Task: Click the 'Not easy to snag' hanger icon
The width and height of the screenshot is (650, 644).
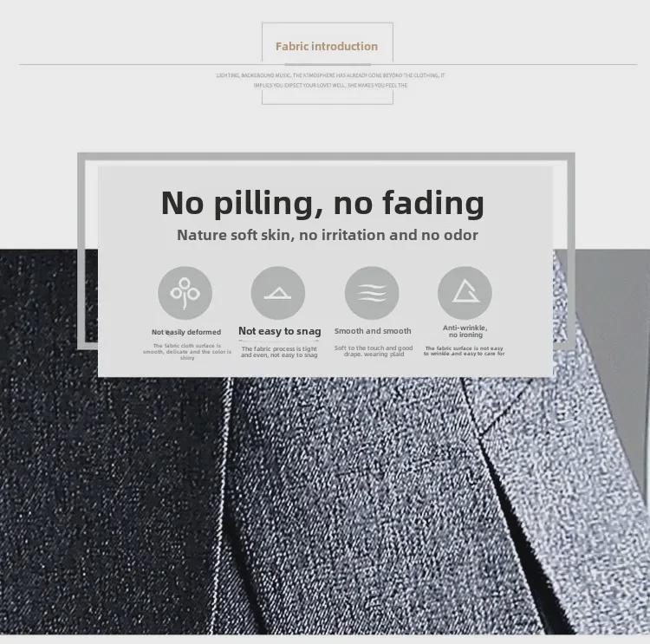Action: pyautogui.click(x=277, y=293)
